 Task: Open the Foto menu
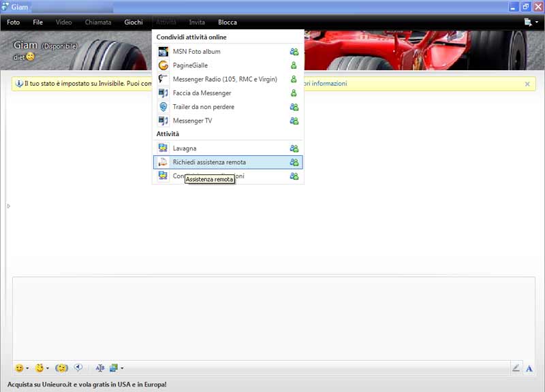[x=13, y=22]
